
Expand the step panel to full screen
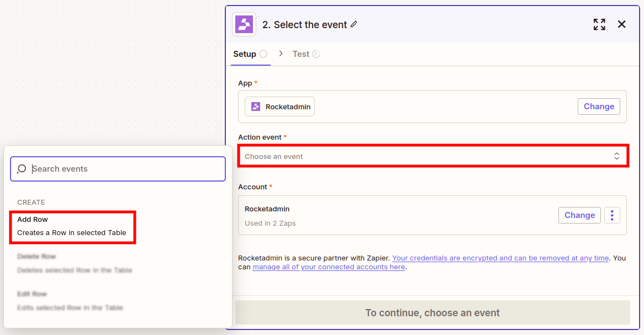click(599, 24)
